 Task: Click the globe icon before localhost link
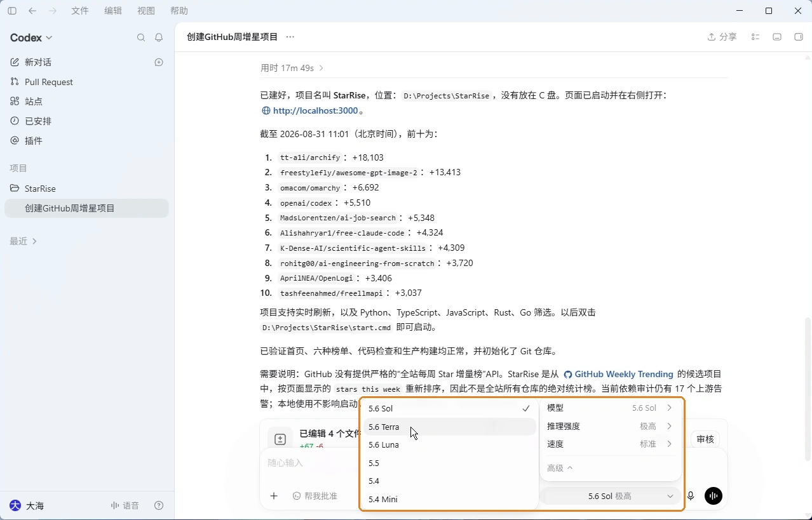point(266,110)
